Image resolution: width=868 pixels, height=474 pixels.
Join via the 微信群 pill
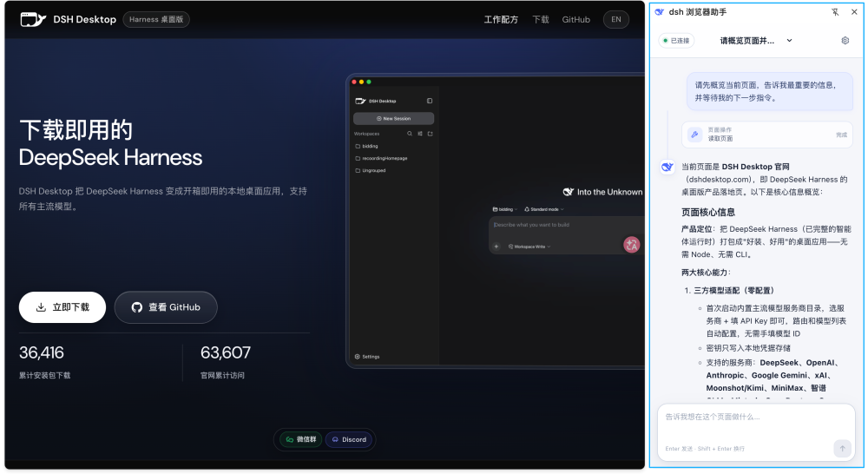[301, 439]
